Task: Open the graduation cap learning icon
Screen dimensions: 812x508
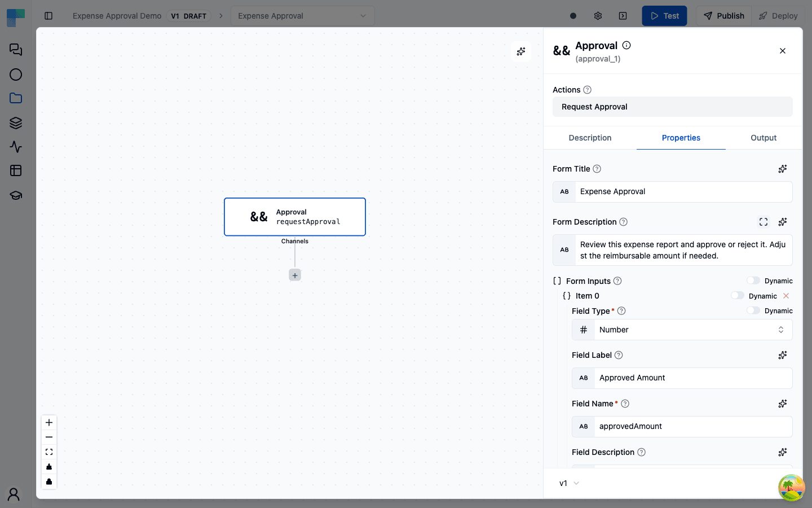Action: pos(16,195)
